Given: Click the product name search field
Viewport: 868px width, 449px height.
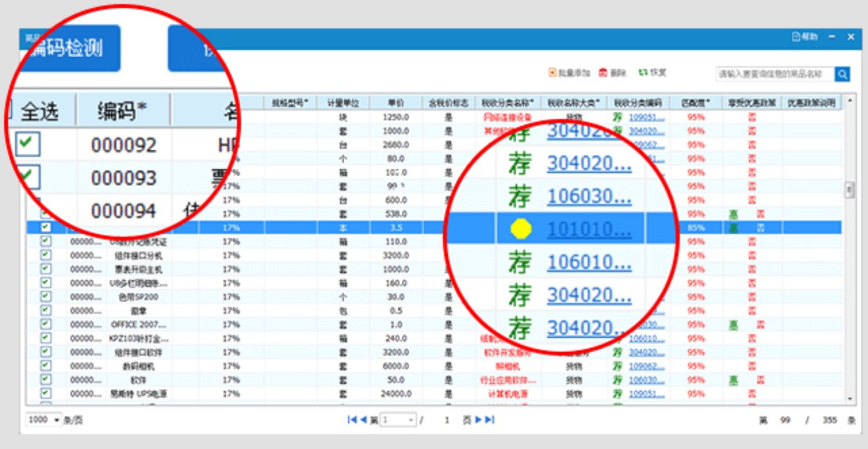Looking at the screenshot, I should coord(774,74).
